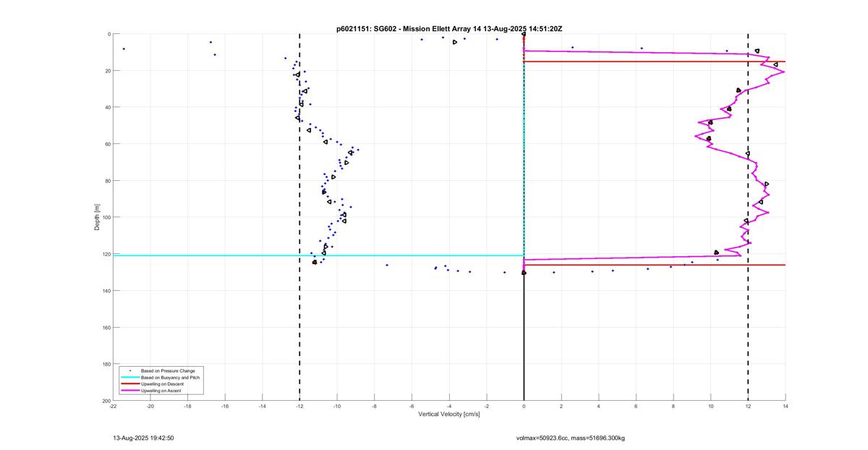Click the 'Depth [m]' axis label

coord(96,217)
